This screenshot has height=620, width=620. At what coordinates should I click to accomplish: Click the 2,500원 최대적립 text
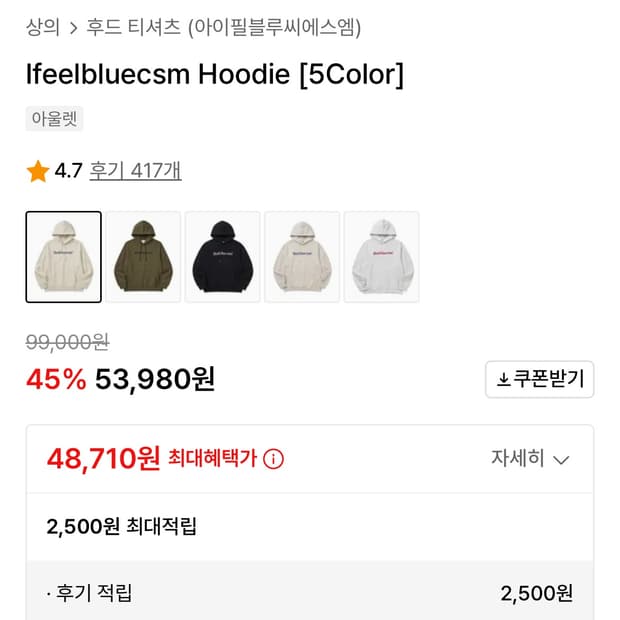tap(121, 526)
